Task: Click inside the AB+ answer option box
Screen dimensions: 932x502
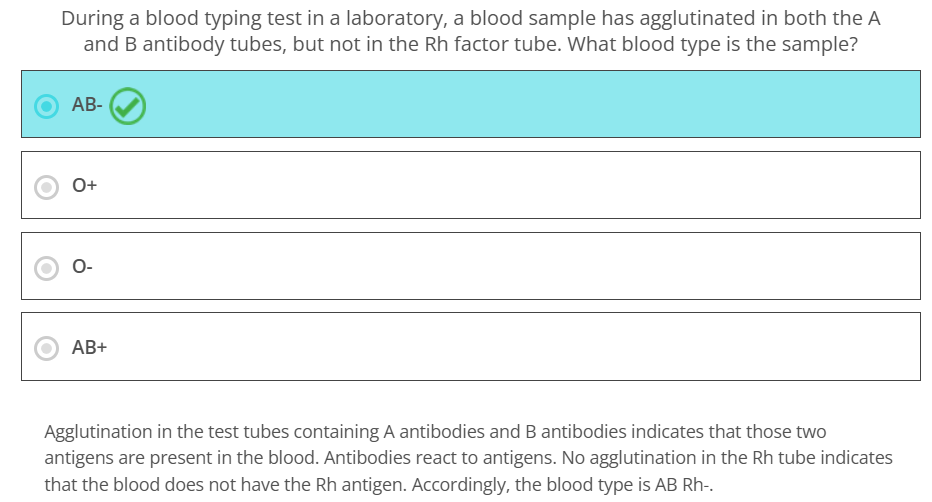Action: 471,346
